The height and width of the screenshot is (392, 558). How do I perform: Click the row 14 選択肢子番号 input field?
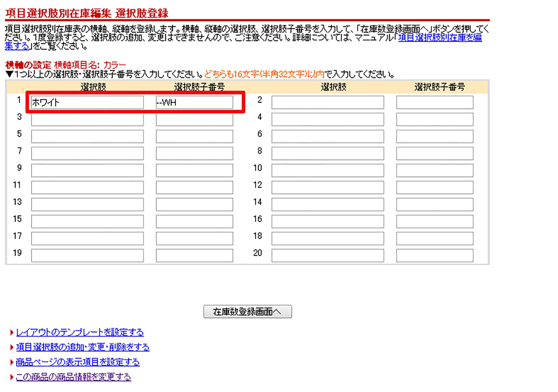tap(435, 204)
